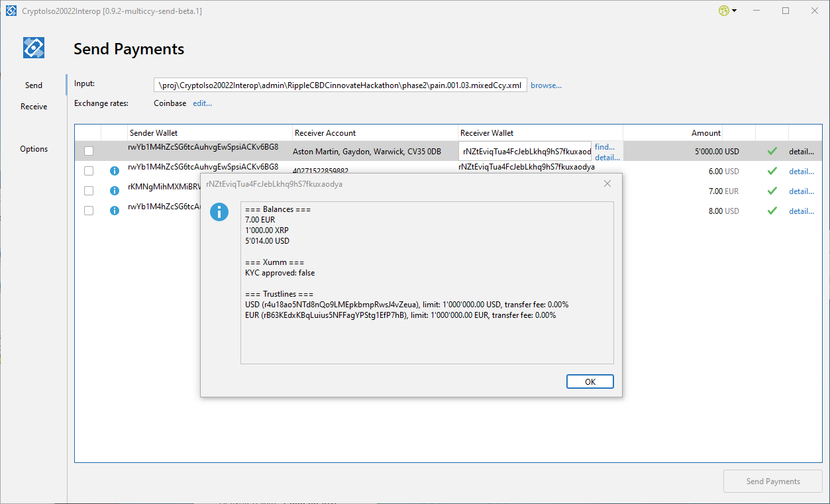
Task: Click info icon on 6.00 USD row
Action: point(114,172)
